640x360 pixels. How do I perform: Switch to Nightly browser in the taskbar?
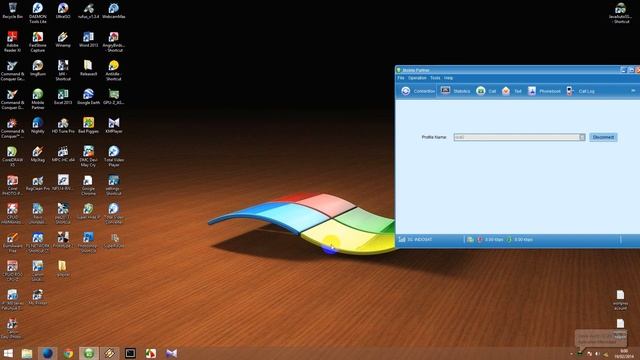tap(48, 353)
